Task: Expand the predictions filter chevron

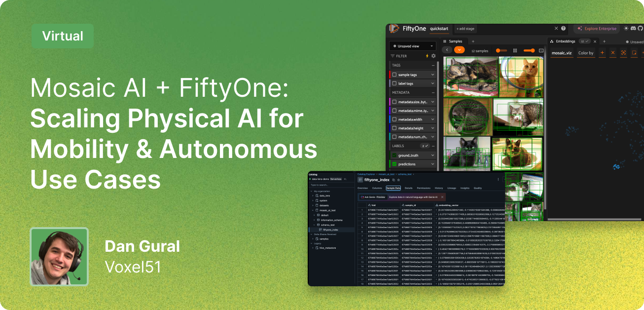Action: (x=432, y=164)
